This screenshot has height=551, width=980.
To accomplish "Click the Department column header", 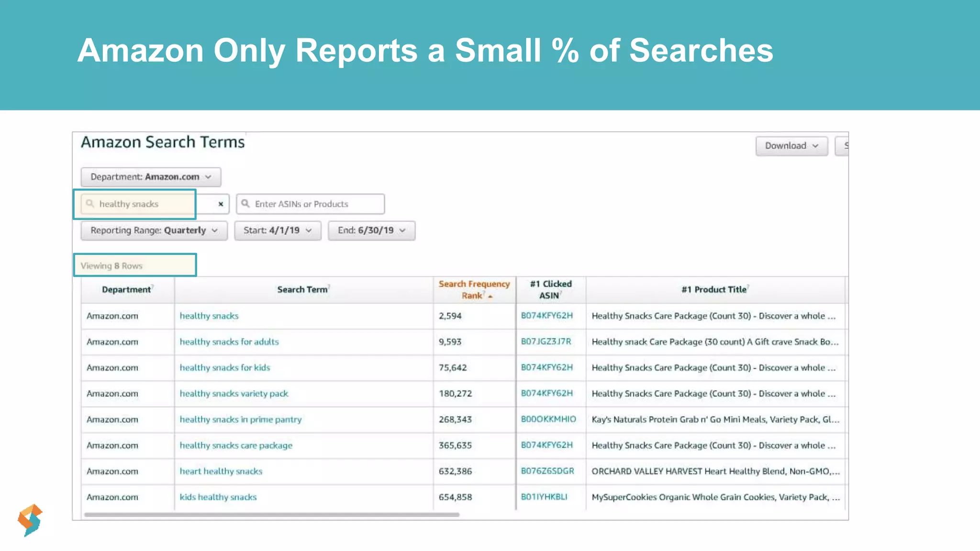I will (x=127, y=290).
